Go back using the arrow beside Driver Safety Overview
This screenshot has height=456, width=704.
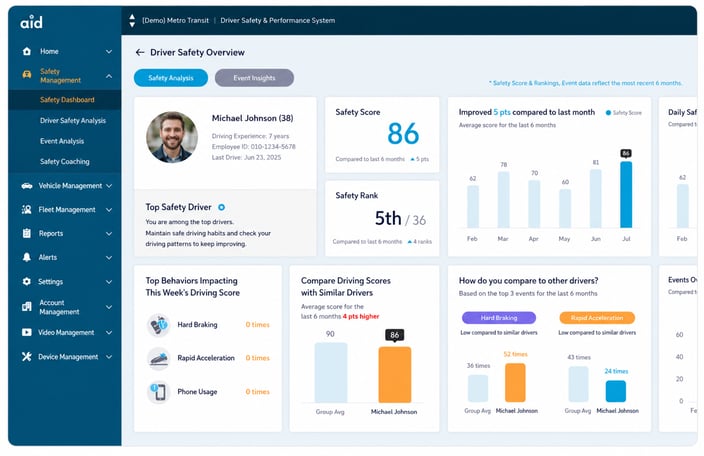[x=140, y=53]
